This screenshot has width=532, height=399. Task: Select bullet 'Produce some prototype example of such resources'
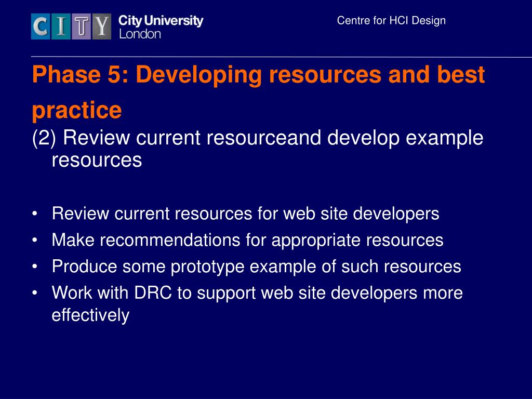[x=256, y=267]
